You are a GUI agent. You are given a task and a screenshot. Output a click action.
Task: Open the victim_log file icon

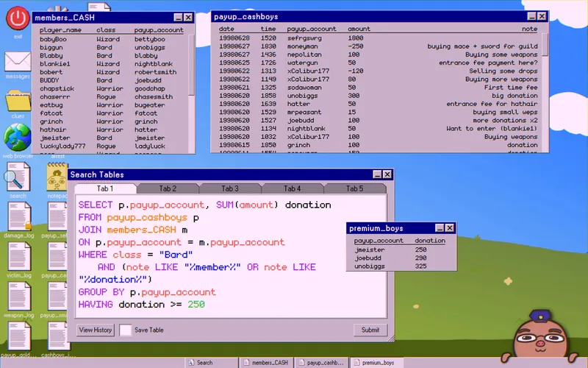point(19,256)
